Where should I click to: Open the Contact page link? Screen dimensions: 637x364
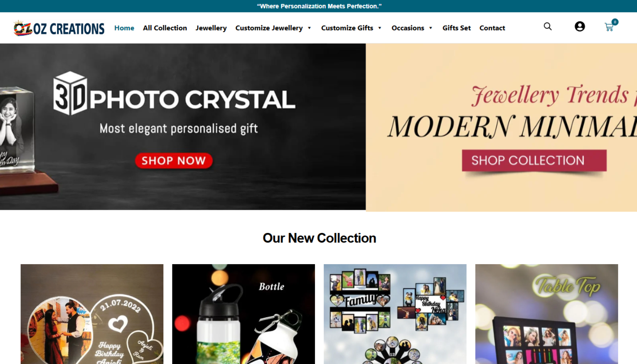[x=492, y=28]
